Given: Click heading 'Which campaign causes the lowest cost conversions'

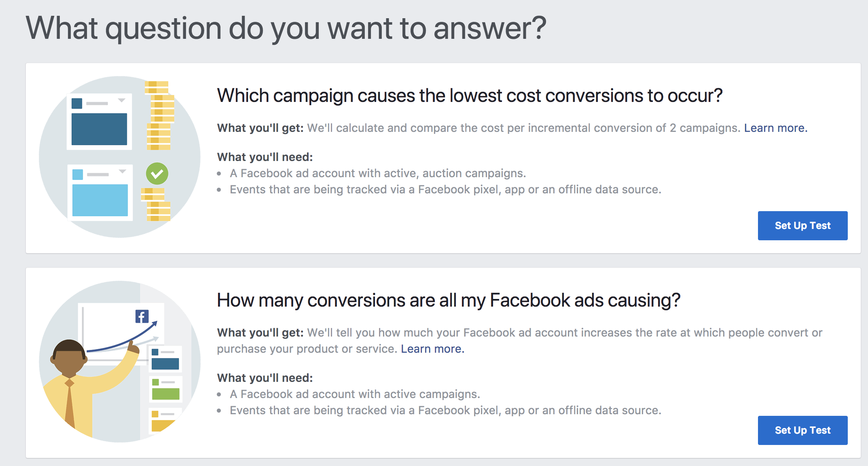Looking at the screenshot, I should 470,96.
